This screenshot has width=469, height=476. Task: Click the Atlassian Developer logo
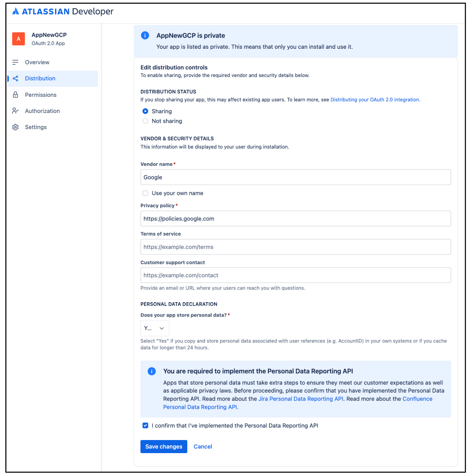click(63, 11)
